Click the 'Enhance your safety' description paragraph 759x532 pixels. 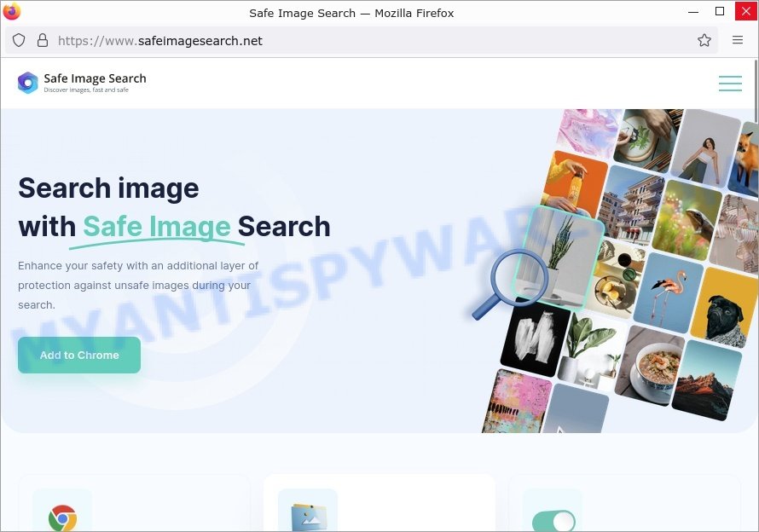(x=138, y=285)
